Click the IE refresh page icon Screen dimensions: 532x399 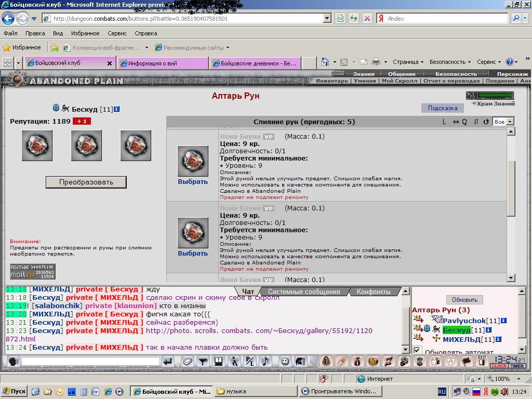353,19
